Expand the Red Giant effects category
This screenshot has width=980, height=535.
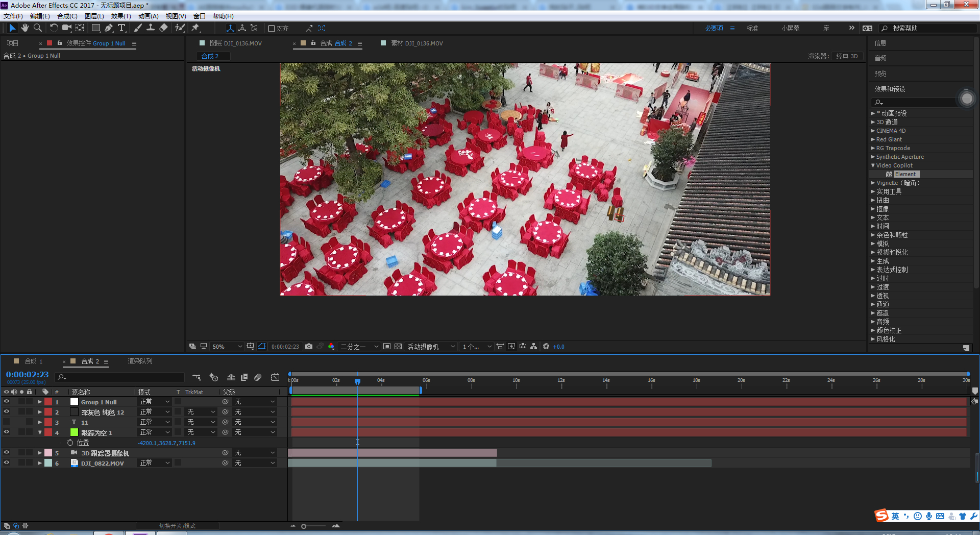click(873, 139)
